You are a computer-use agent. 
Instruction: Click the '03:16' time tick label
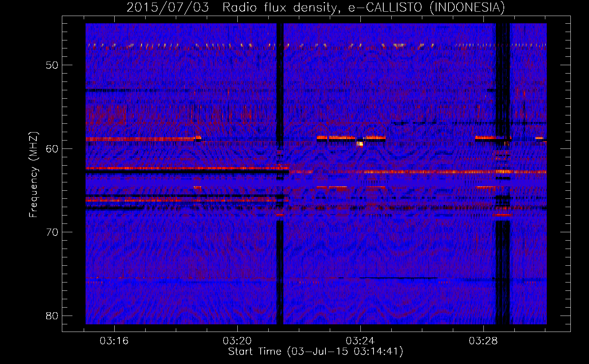[x=114, y=341]
